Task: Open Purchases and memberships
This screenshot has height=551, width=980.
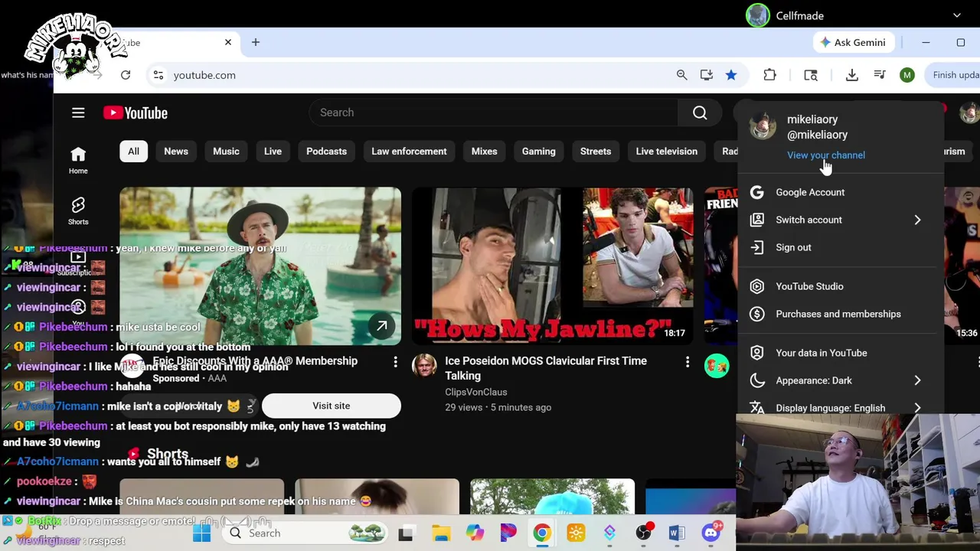Action: click(840, 315)
